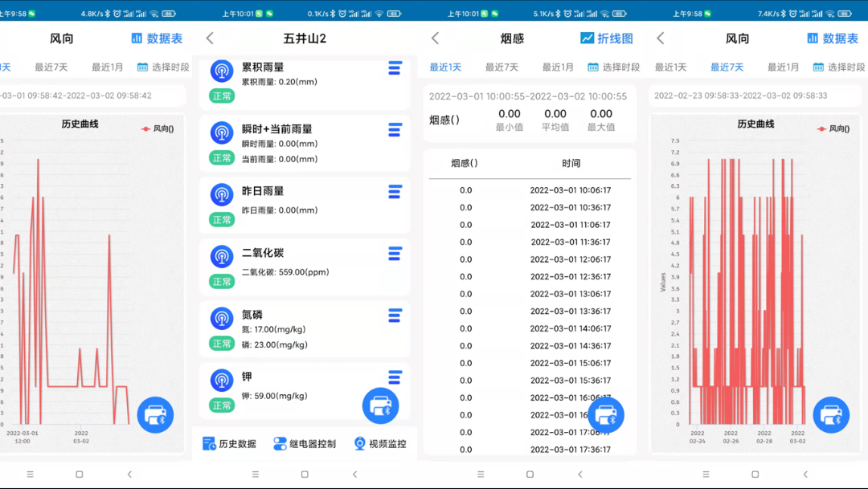Open 选择时段 date picker on 烟感 screen

[x=613, y=67]
